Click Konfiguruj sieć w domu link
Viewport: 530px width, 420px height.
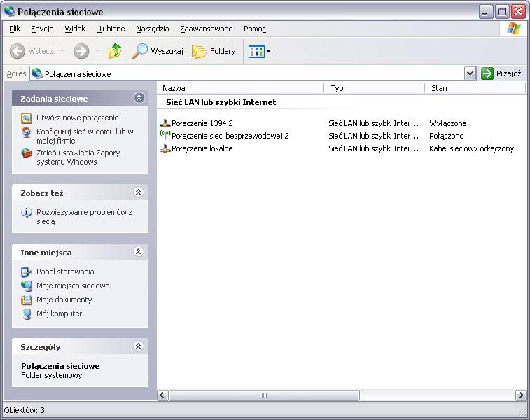click(85, 136)
